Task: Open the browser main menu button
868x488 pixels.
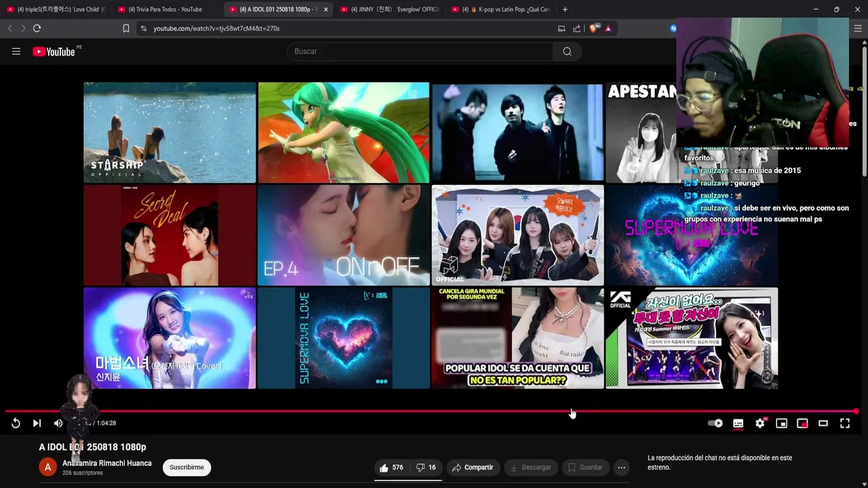Action: tap(858, 28)
